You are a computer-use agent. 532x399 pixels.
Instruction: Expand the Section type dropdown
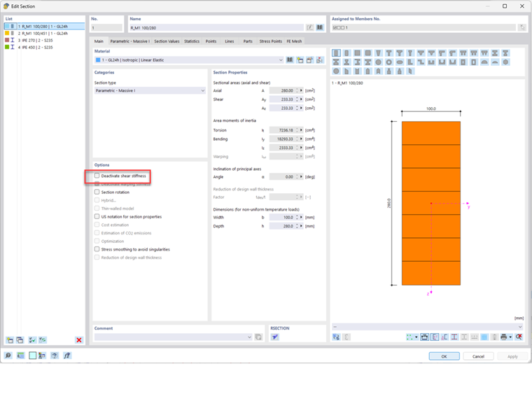tap(202, 90)
